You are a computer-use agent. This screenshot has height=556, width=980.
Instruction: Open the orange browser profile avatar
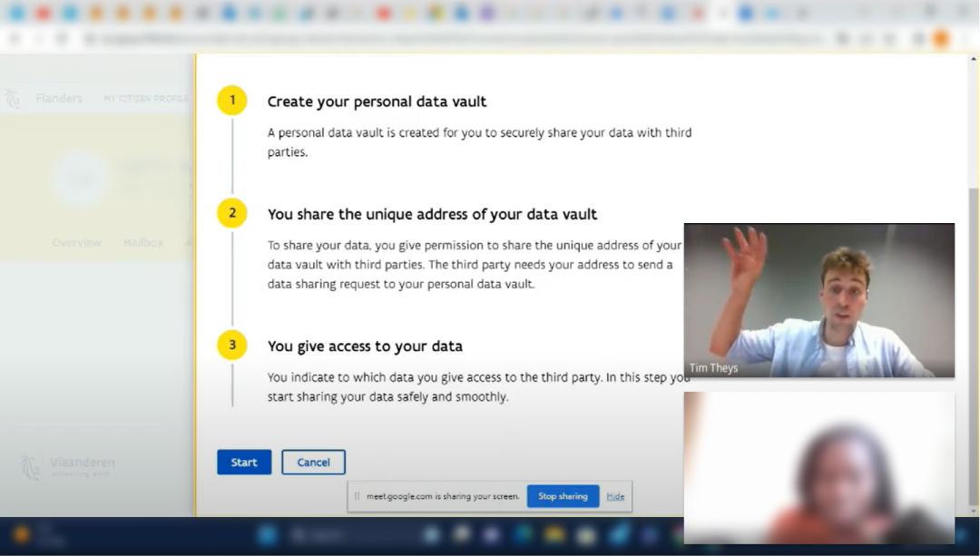pyautogui.click(x=940, y=39)
